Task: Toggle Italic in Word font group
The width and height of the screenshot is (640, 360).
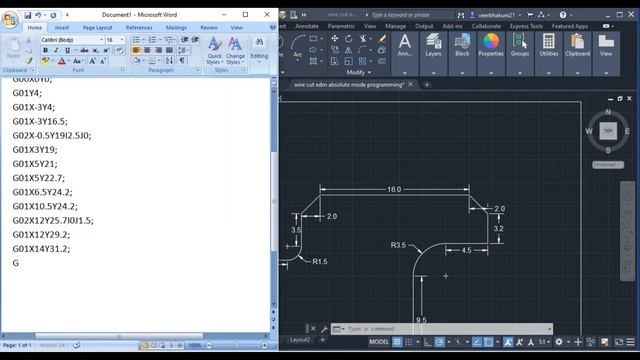Action: [x=56, y=51]
